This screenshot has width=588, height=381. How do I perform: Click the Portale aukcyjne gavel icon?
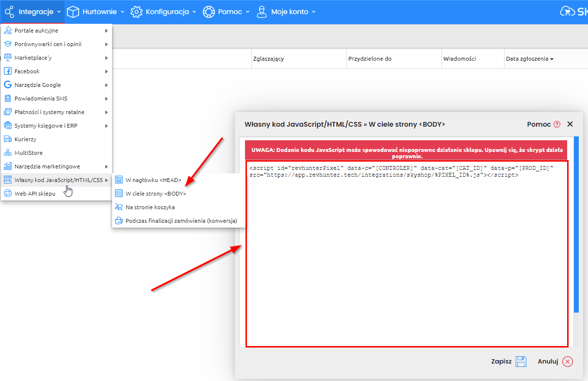point(8,31)
